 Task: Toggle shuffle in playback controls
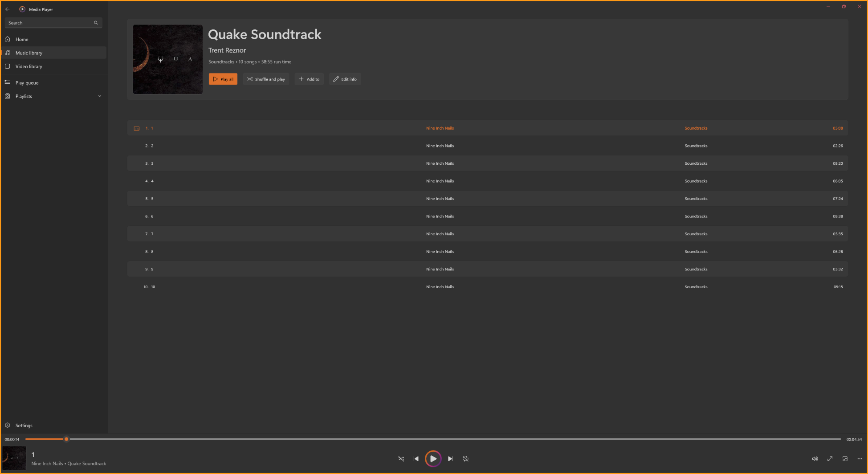[x=401, y=459]
